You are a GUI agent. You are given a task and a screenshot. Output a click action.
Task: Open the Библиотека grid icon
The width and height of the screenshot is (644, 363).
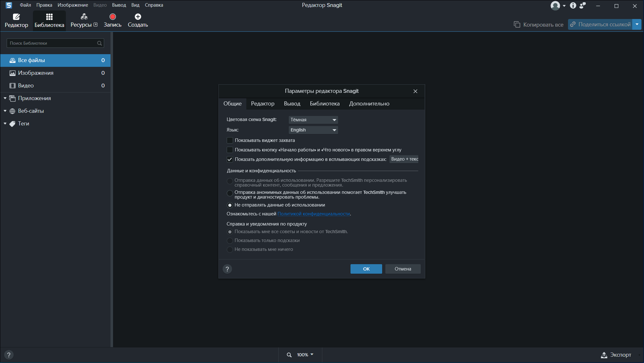coord(49,17)
